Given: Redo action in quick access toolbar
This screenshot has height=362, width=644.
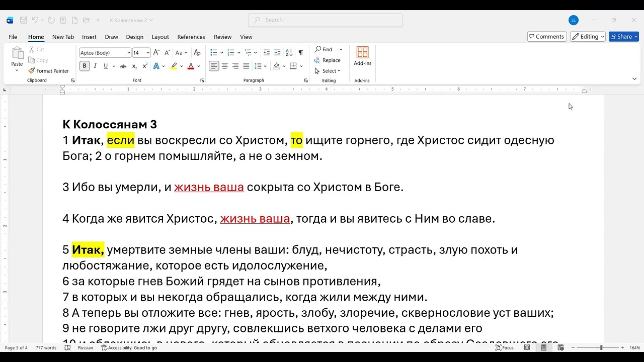Looking at the screenshot, I should (x=51, y=20).
